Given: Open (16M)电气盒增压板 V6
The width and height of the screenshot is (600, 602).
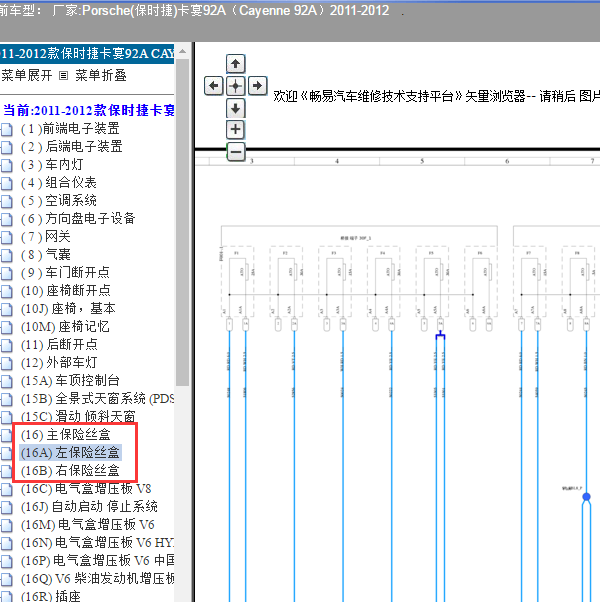Looking at the screenshot, I should 88,525.
